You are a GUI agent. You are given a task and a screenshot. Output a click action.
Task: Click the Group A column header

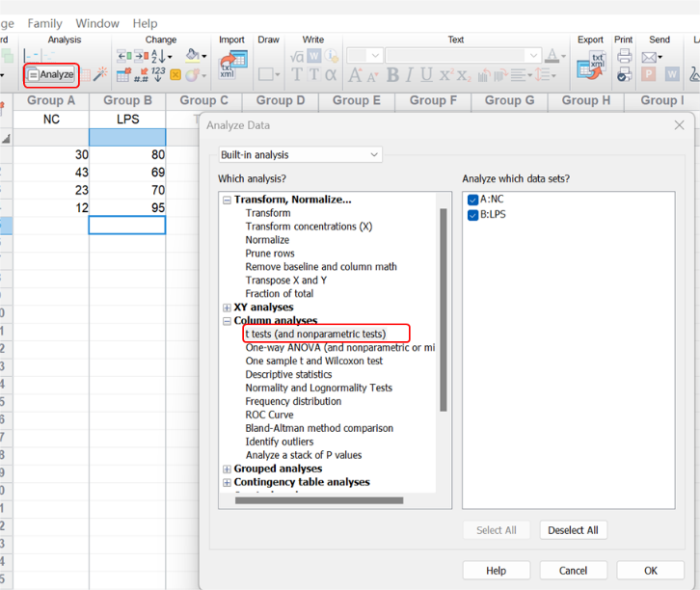(x=51, y=100)
